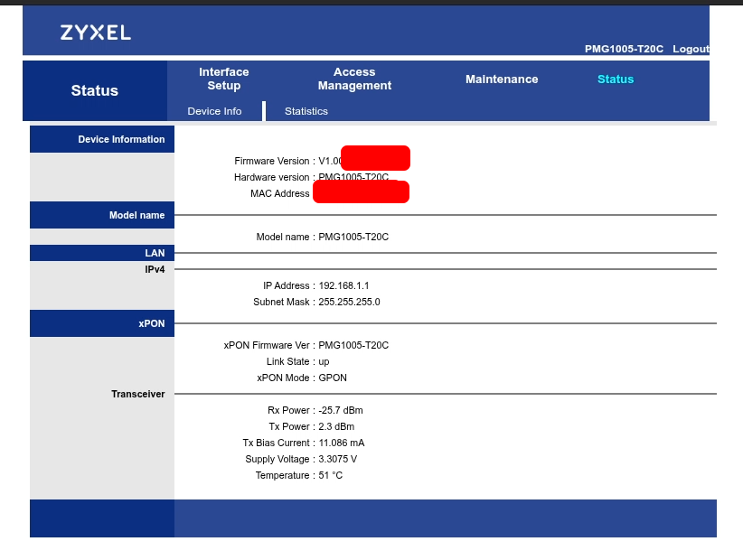Image resolution: width=743 pixels, height=560 pixels.
Task: Click the Model name value PMG1005-T20C
Action: coord(353,237)
